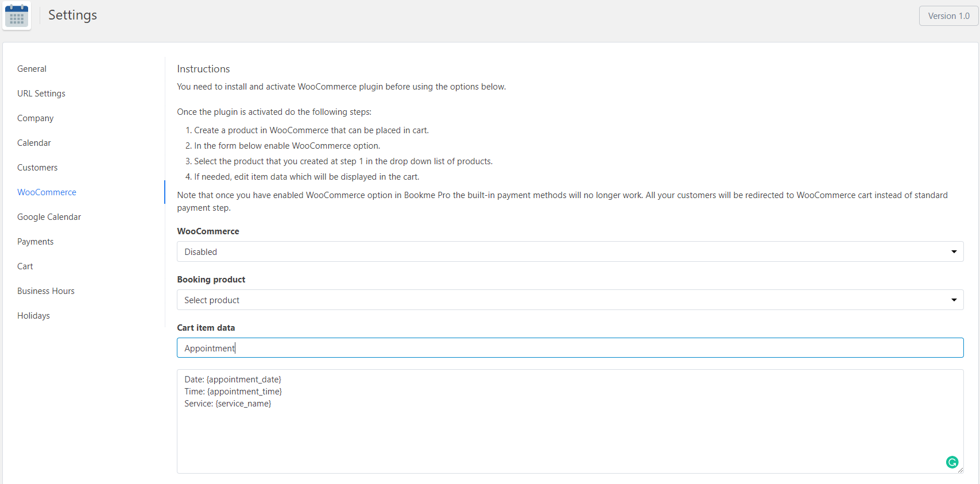Image resolution: width=980 pixels, height=484 pixels.
Task: Open the URL Settings tab
Action: pyautogui.click(x=41, y=94)
